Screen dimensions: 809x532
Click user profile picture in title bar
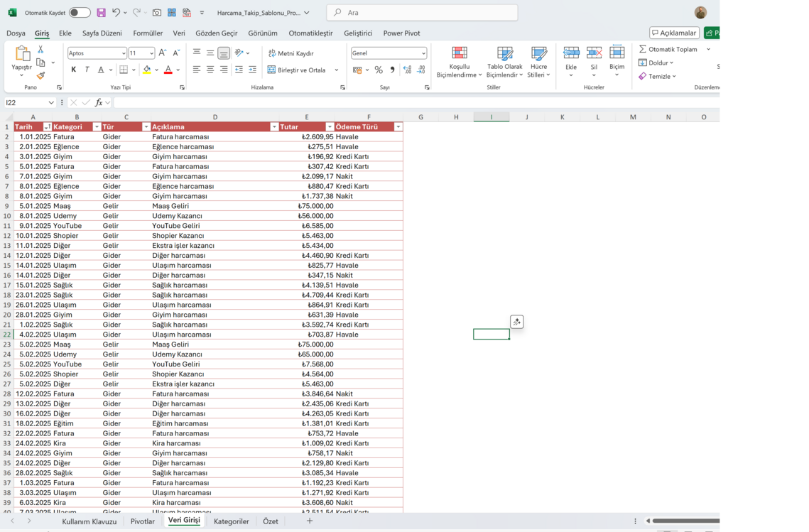coord(700,12)
